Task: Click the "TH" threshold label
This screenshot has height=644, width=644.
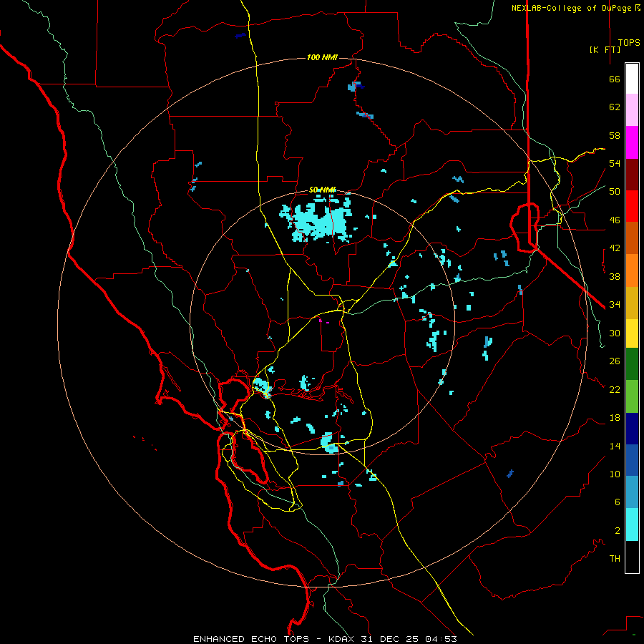Action: 615,559
